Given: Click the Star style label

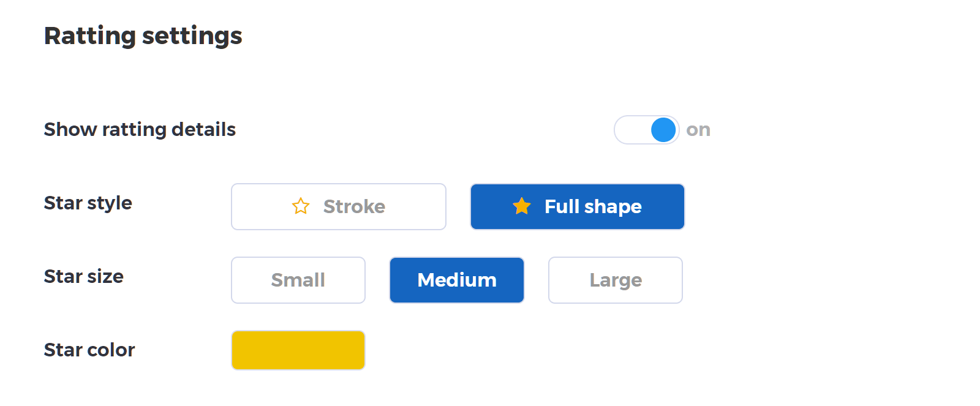Looking at the screenshot, I should coord(88,203).
